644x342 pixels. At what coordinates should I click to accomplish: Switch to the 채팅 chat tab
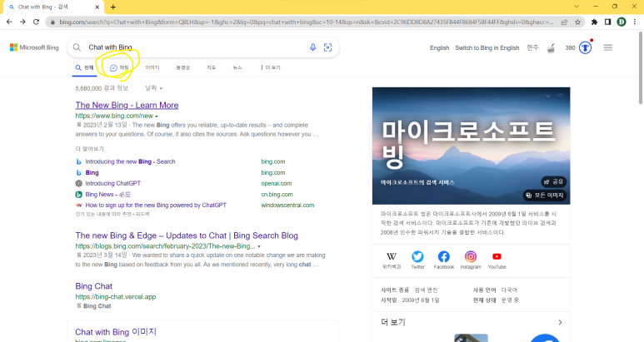119,67
